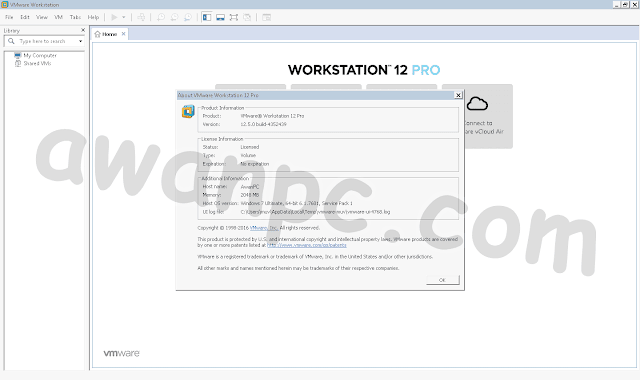640x380 pixels.
Task: Click the Power On play icon
Action: click(x=114, y=17)
